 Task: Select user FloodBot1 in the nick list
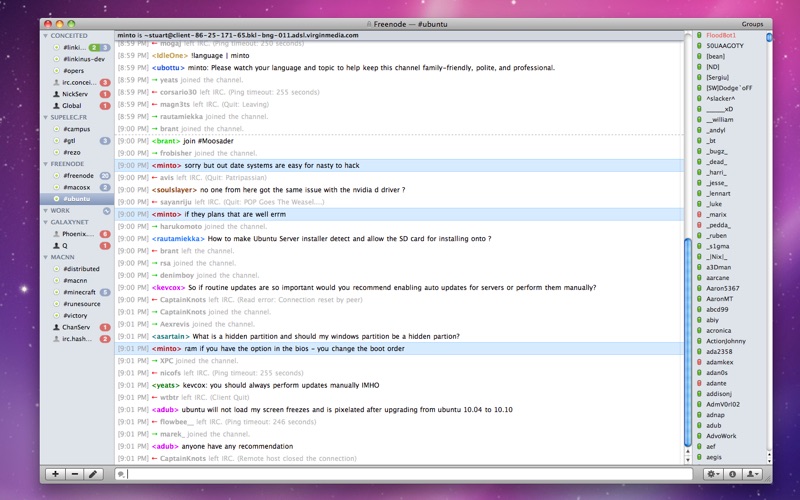tap(720, 35)
